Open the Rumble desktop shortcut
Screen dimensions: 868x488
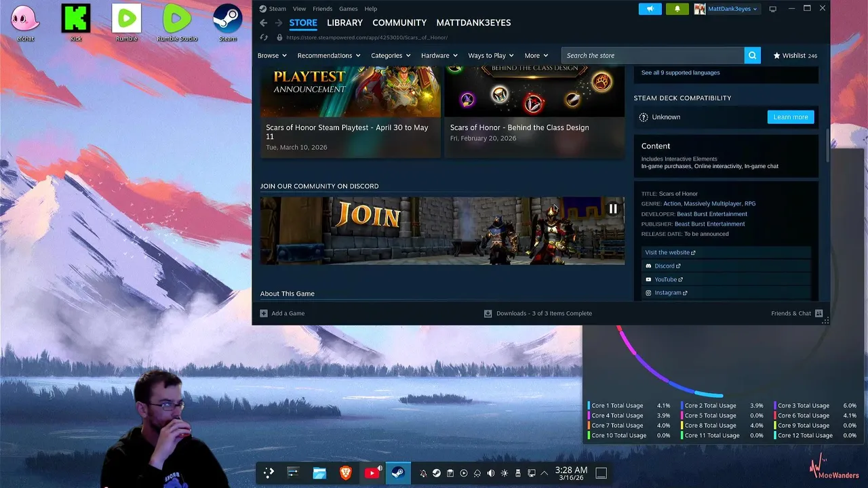point(127,23)
